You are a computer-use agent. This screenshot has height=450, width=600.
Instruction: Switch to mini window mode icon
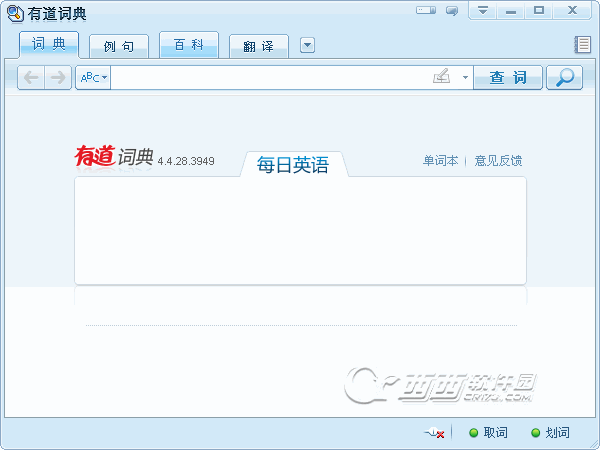click(x=426, y=10)
